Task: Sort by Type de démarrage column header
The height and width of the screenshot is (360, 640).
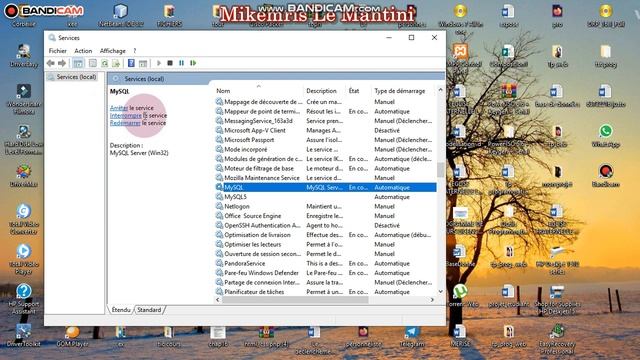Action: [404, 91]
